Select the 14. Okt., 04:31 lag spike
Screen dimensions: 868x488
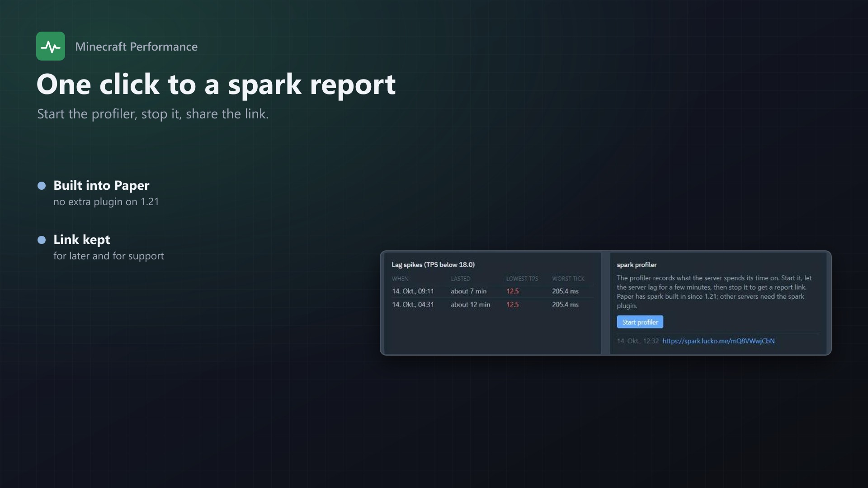pyautogui.click(x=492, y=305)
